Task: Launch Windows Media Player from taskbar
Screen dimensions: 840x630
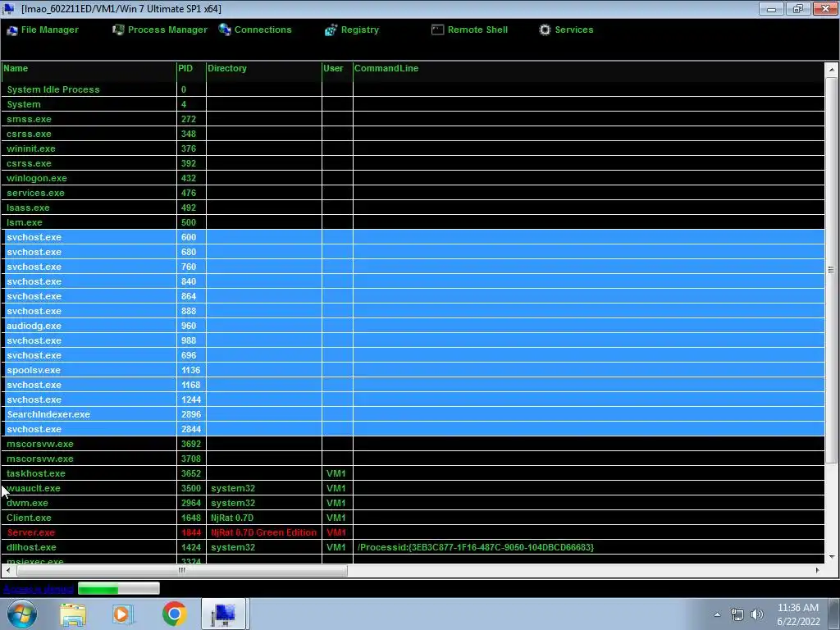Action: [x=122, y=614]
